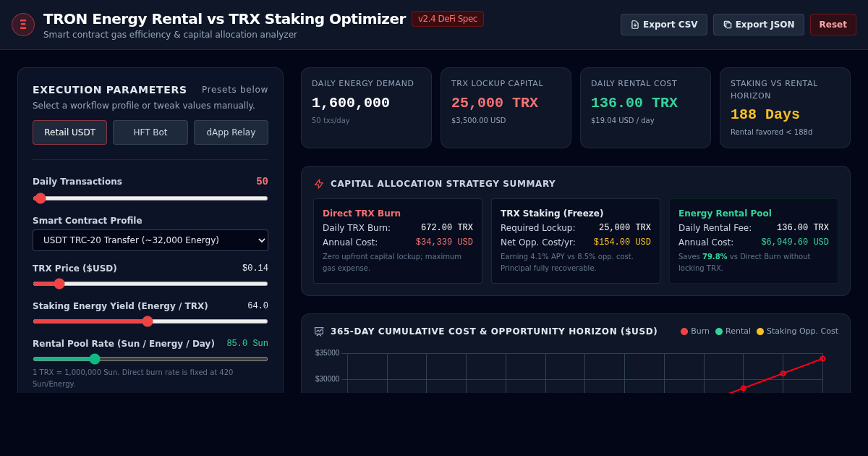
Task: Click the Energy Rental Pool card title
Action: click(725, 214)
